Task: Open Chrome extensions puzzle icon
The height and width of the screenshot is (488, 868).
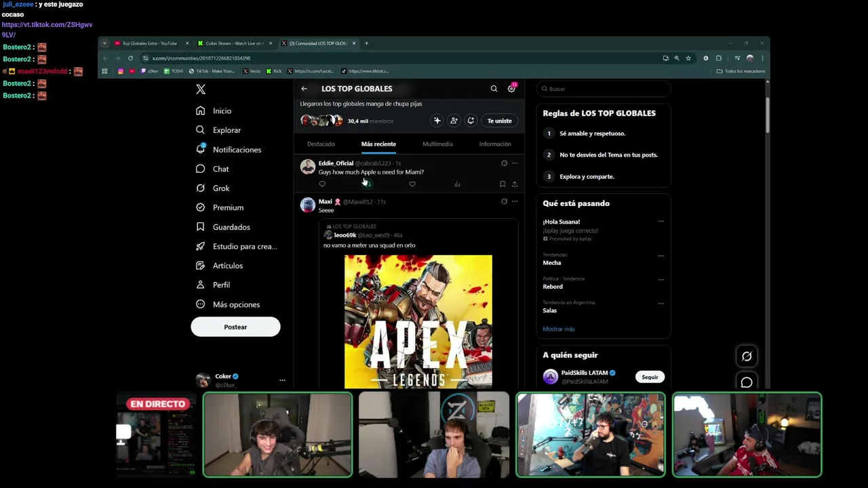Action: coord(719,58)
